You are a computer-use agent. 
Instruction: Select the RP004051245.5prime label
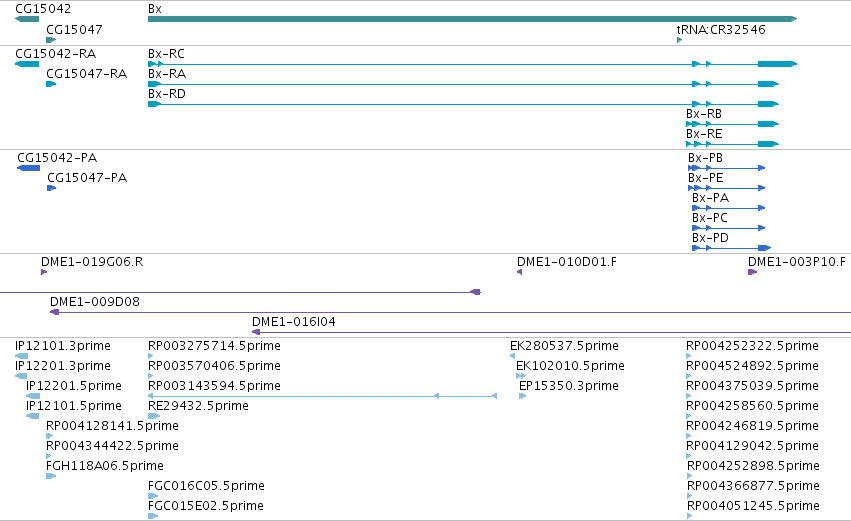[x=753, y=506]
